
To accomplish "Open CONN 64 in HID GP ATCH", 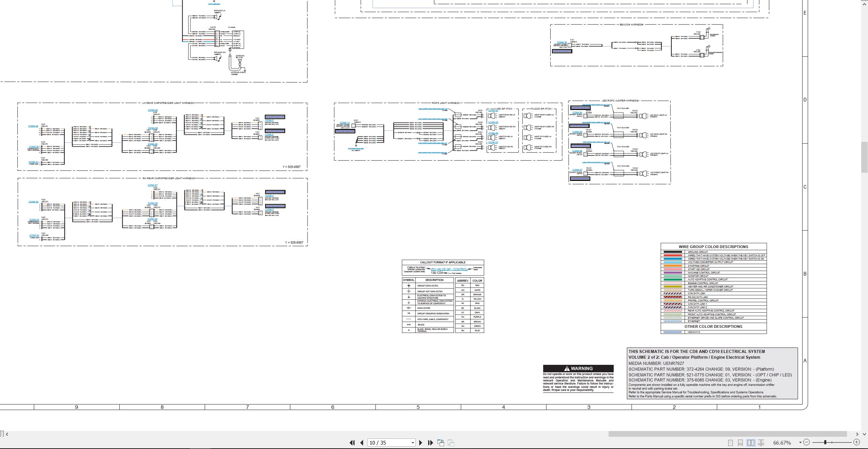I will coord(493,111).
